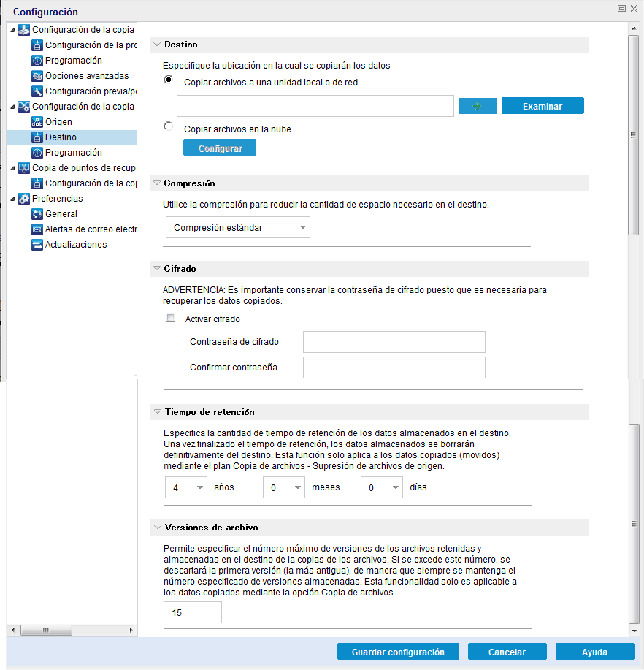Open the meses retention dropdown
Viewport: 644px width, 670px height.
[284, 487]
